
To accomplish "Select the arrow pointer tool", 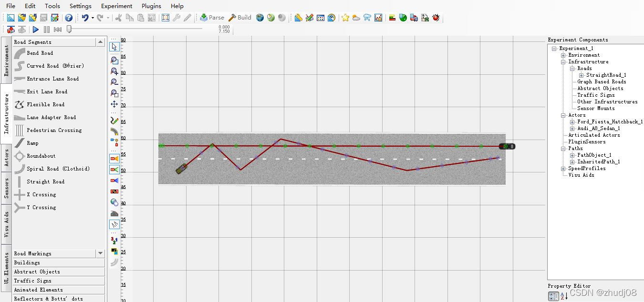I will pyautogui.click(x=114, y=47).
